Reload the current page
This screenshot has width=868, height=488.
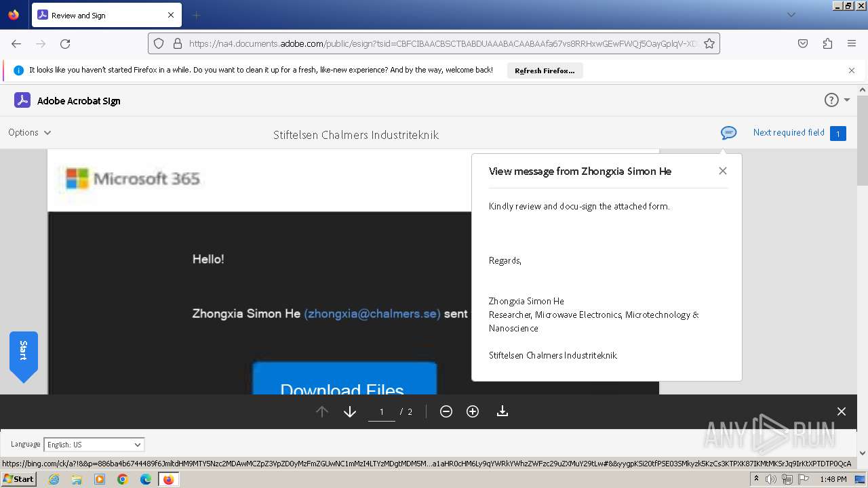tap(65, 43)
